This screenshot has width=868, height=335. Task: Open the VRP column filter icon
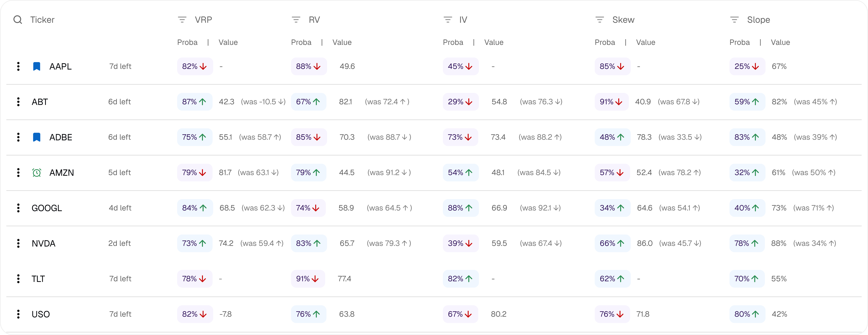[182, 20]
